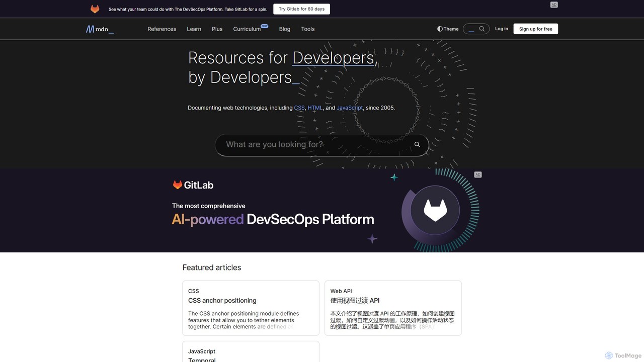This screenshot has width=644, height=362.
Task: Click the GitLab shield badge graphic in ad
Action: (435, 210)
